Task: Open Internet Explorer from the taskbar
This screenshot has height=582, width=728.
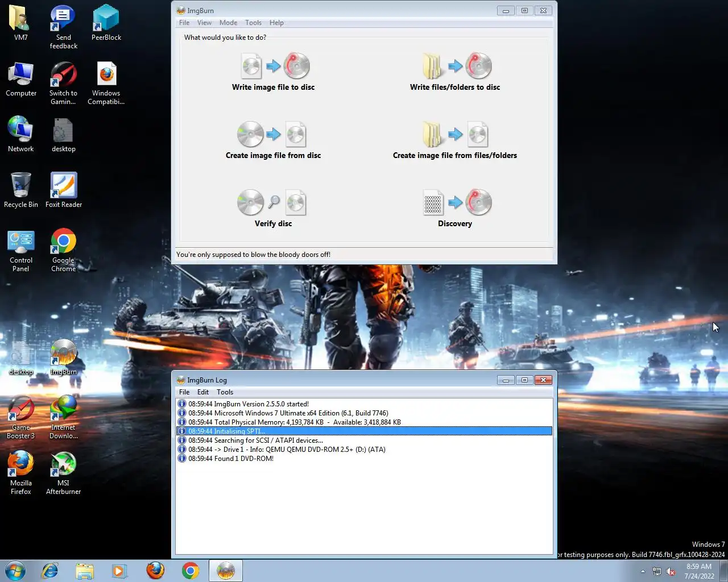Action: tap(50, 571)
